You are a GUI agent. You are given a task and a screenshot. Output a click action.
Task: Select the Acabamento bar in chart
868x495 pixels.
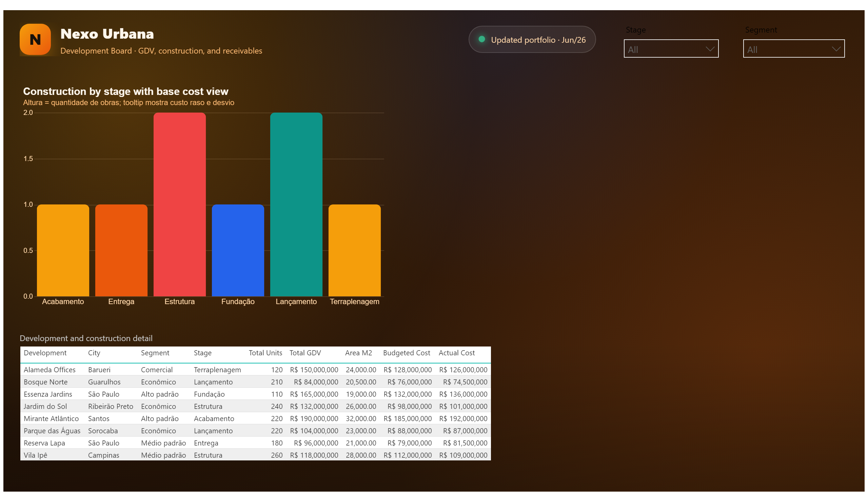click(63, 250)
